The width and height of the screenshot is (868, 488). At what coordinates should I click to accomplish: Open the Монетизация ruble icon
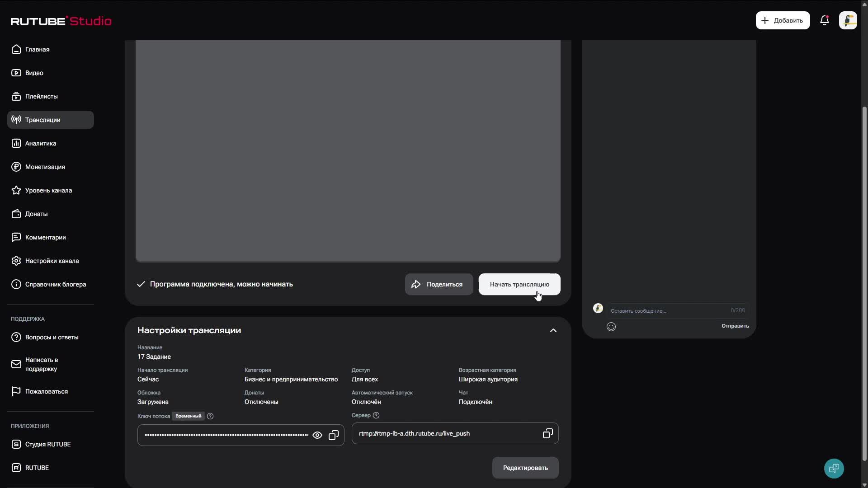tap(16, 167)
